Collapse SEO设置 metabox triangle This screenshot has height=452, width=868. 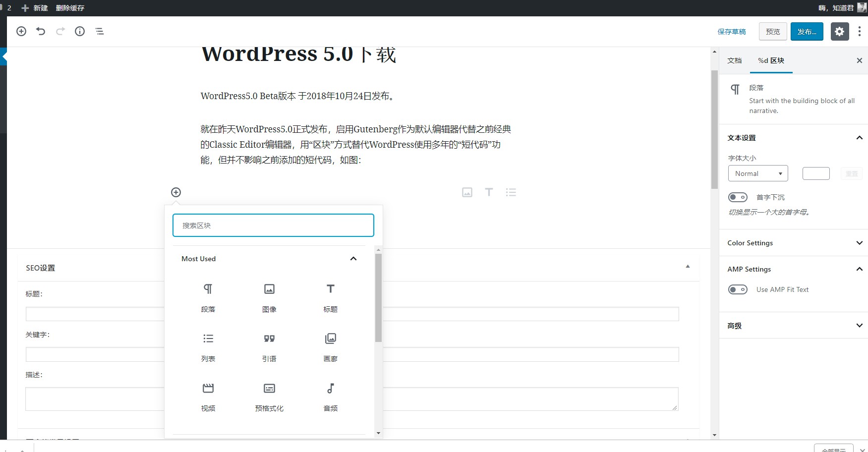688,267
